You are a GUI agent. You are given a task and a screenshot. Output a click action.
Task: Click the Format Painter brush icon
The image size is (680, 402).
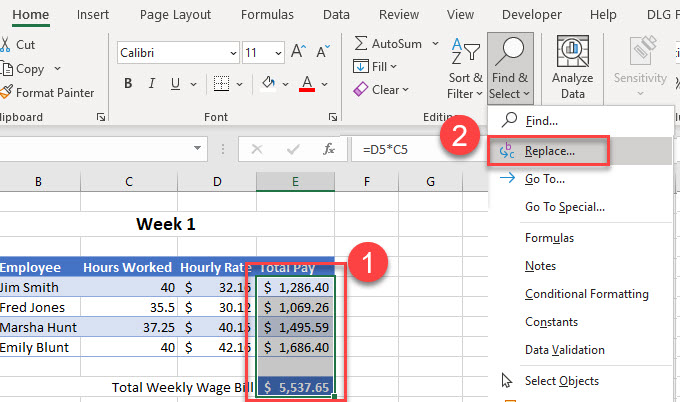point(7,93)
